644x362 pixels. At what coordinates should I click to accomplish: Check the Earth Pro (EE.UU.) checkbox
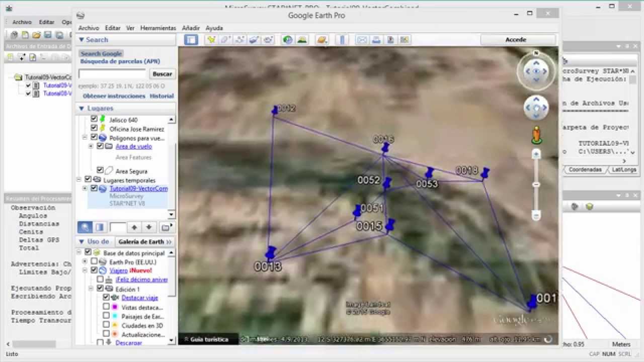(94, 261)
